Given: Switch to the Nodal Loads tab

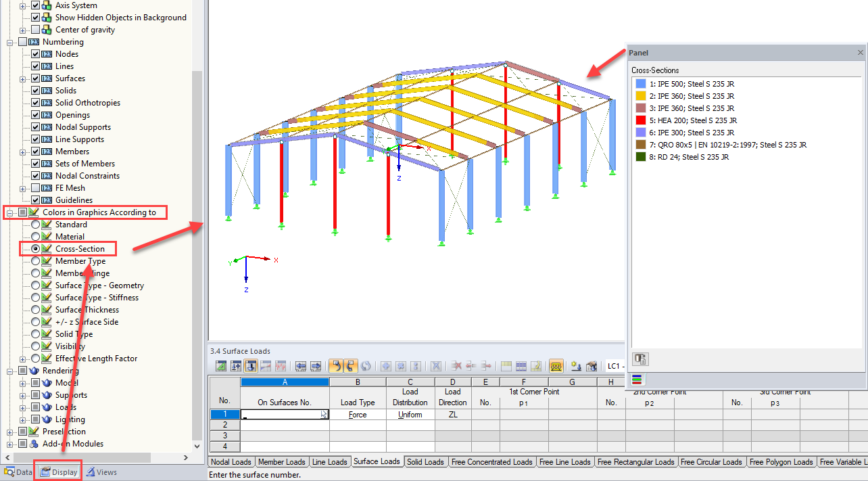Looking at the screenshot, I should click(x=231, y=462).
